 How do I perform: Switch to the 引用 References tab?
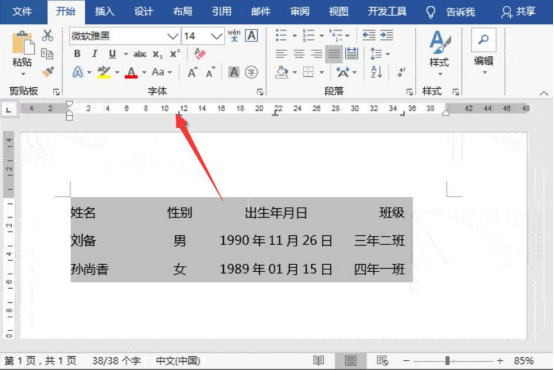(x=222, y=12)
